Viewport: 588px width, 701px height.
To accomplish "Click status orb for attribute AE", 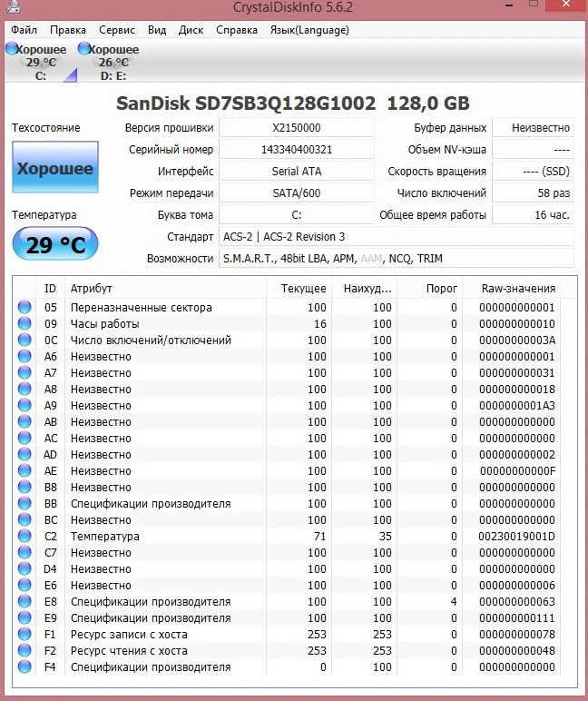I will click(24, 470).
